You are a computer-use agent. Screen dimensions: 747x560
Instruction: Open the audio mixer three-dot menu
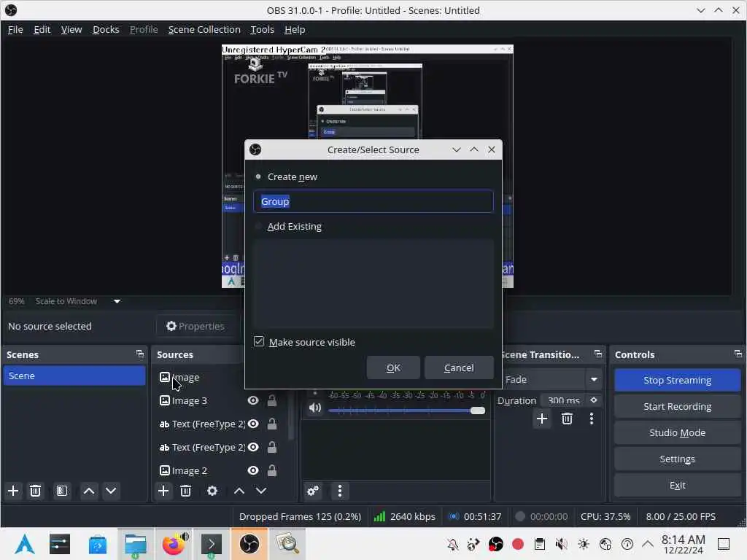tap(340, 491)
